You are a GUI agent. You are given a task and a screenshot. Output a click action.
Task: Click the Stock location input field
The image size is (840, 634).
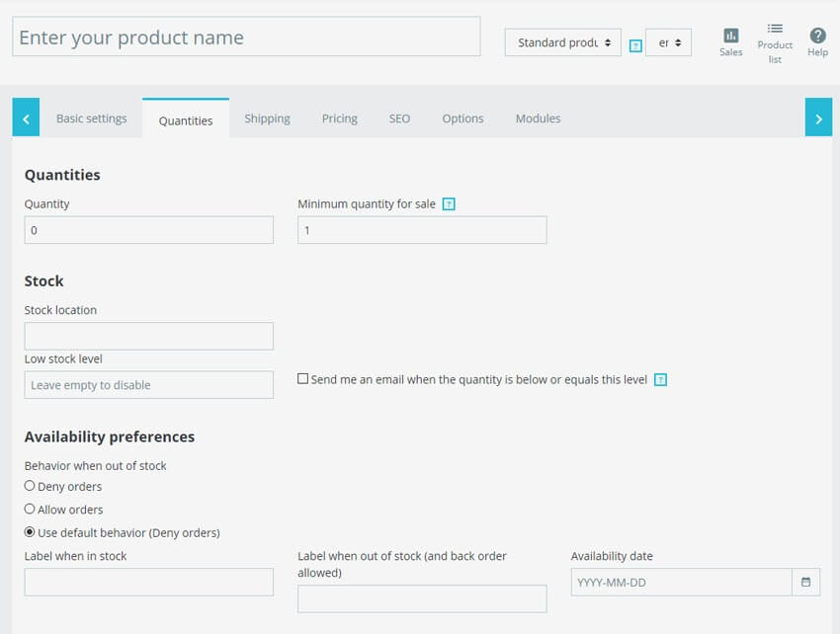[148, 336]
